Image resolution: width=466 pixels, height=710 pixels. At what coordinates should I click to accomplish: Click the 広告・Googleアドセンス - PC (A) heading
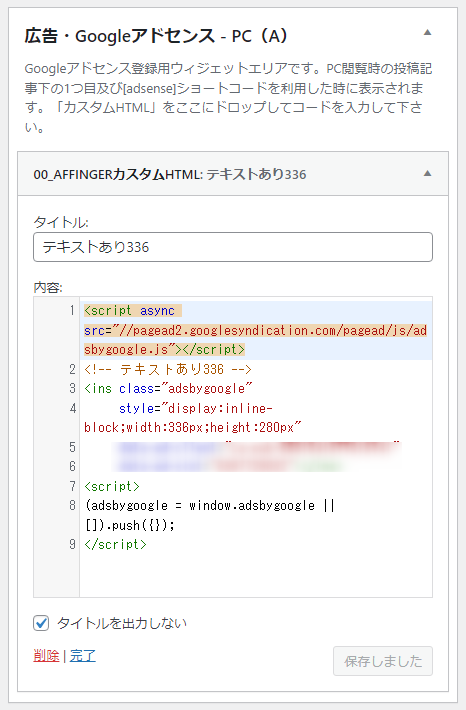coord(156,36)
